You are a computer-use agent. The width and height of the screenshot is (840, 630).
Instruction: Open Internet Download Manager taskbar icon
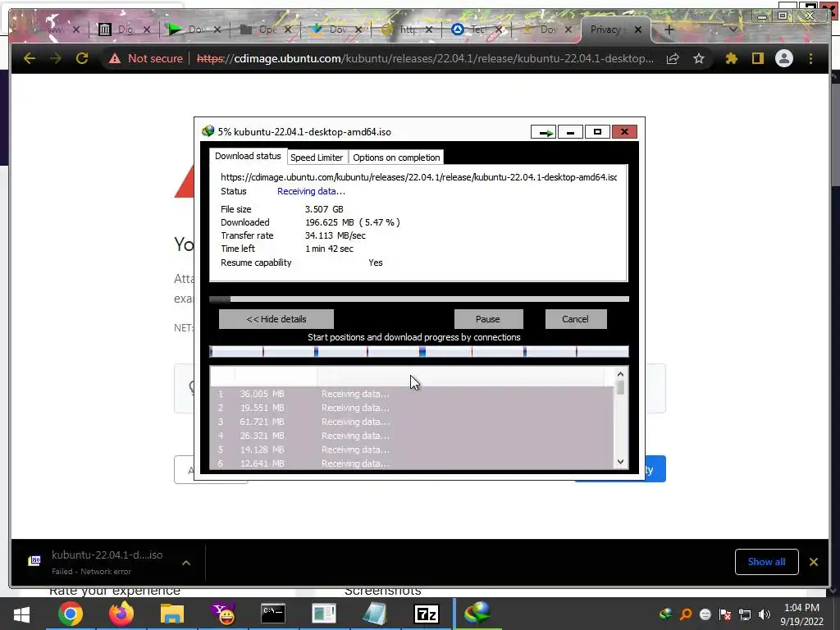pos(477,614)
